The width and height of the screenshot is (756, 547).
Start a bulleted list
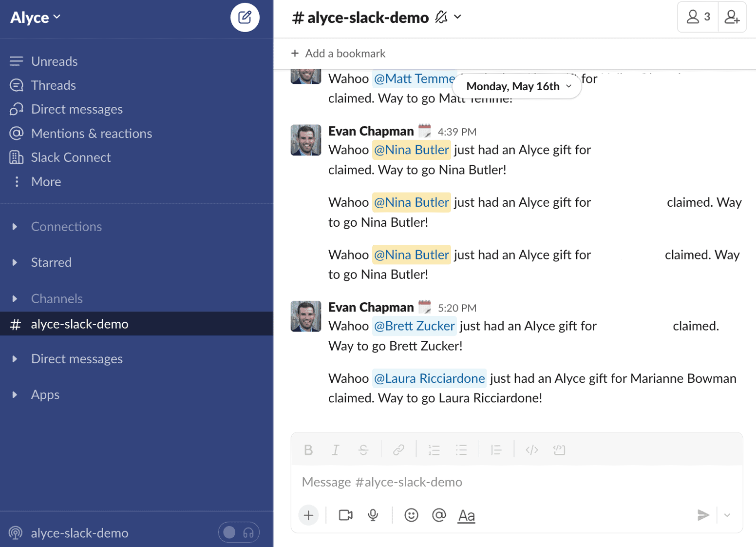point(461,450)
